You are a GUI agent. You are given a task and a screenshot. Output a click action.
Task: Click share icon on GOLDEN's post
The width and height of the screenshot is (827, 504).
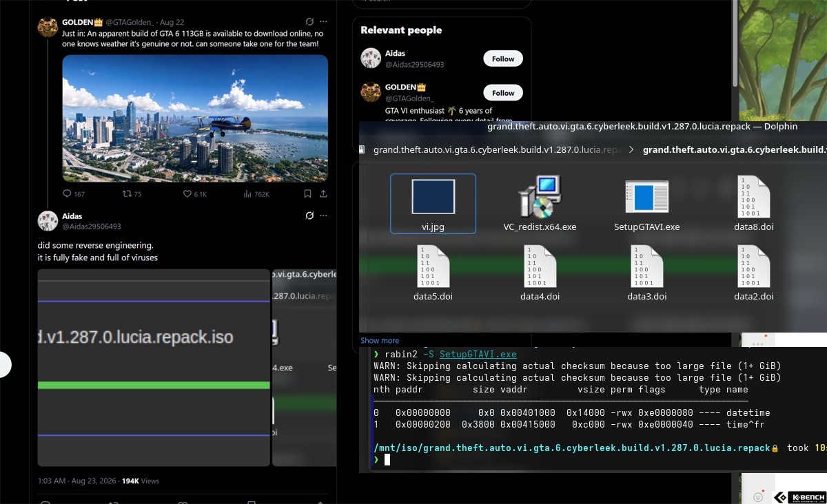(323, 194)
